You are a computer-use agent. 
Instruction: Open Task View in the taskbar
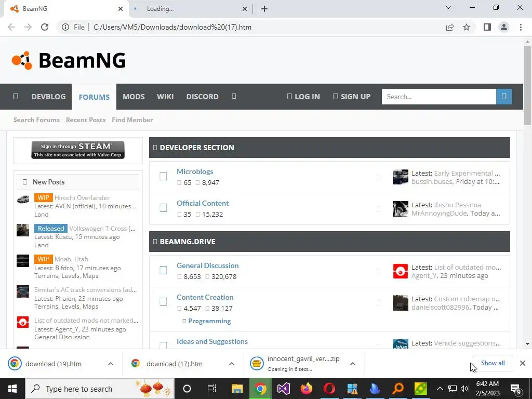click(212, 389)
